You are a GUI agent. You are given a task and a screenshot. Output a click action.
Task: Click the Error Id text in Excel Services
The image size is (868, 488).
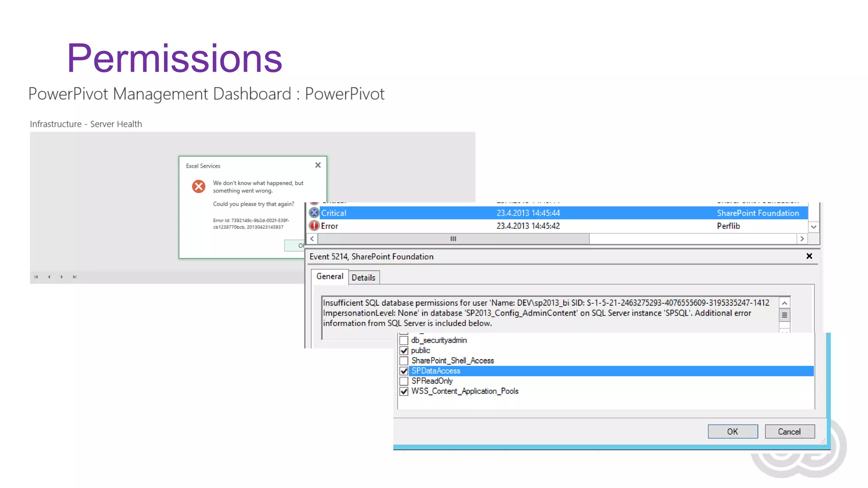(251, 224)
